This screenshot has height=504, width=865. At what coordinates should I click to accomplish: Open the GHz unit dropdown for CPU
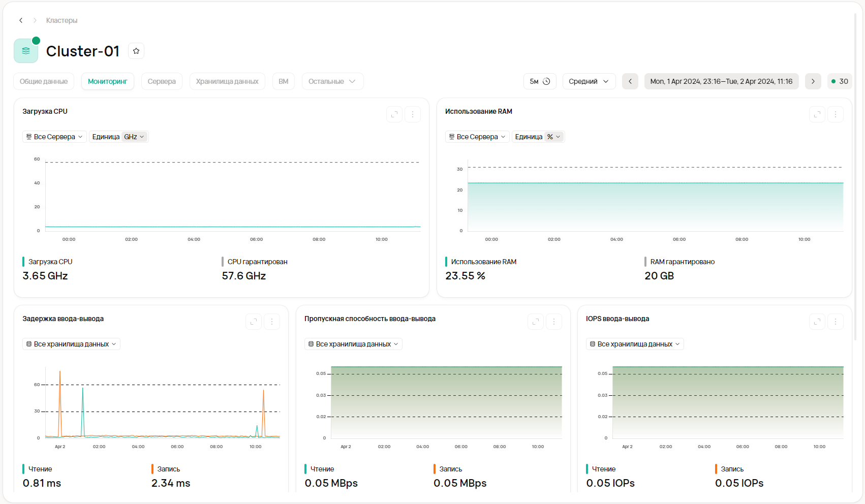tap(134, 137)
